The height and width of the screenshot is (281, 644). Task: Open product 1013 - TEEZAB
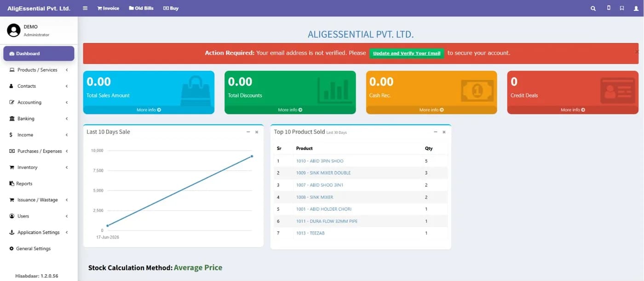pyautogui.click(x=310, y=233)
